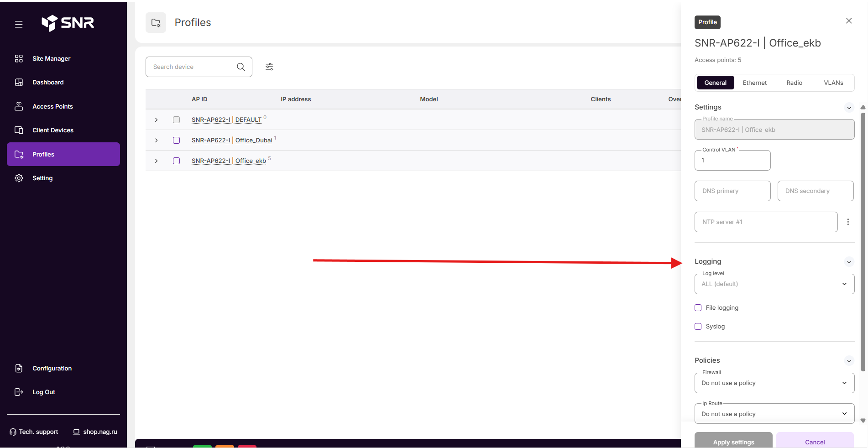Click the hamburger menu icon
868x448 pixels.
pyautogui.click(x=19, y=24)
